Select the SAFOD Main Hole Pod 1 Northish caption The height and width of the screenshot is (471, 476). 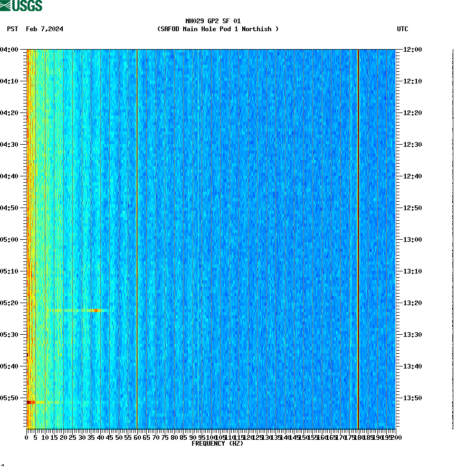click(x=217, y=30)
